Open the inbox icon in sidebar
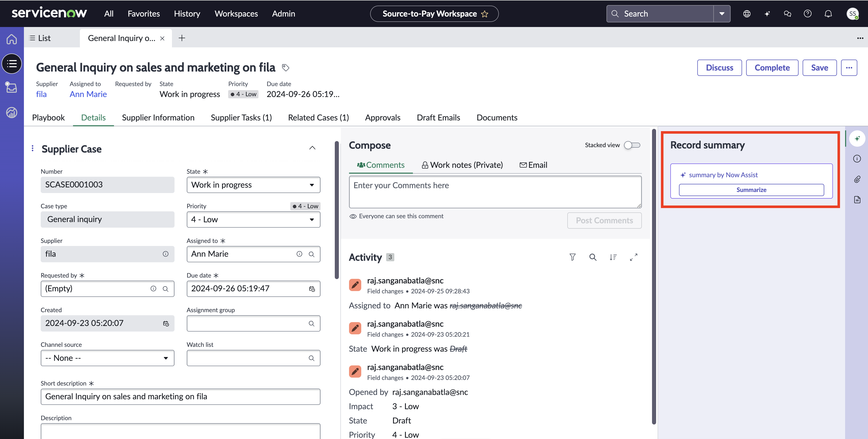The image size is (868, 439). pyautogui.click(x=12, y=88)
